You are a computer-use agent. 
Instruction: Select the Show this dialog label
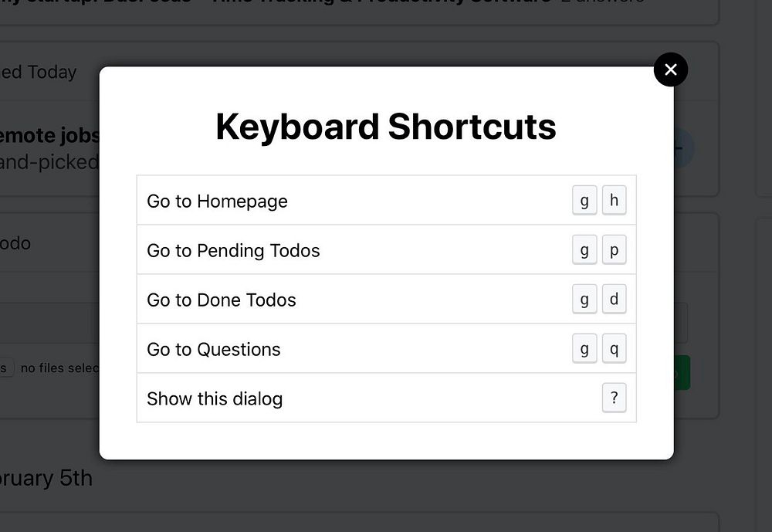coord(215,398)
